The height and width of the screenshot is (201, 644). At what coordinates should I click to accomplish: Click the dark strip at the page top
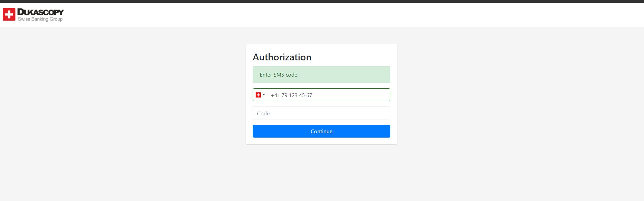(322, 1)
